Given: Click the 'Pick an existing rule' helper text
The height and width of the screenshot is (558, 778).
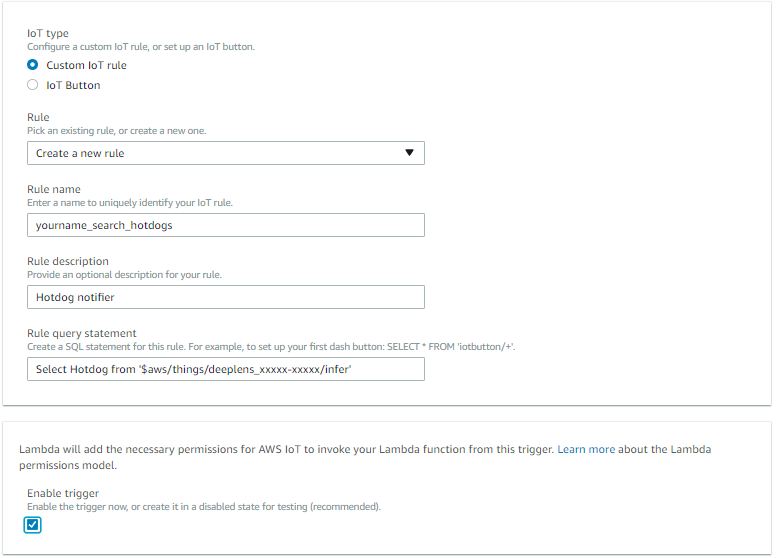Looking at the screenshot, I should [117, 131].
